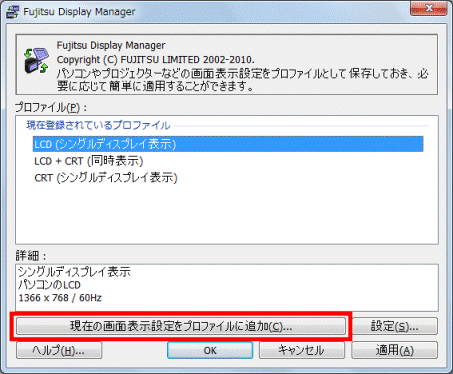
Task: Click the Copyright FUJITSU LIMITED 2002-2010 text
Action: [x=156, y=60]
